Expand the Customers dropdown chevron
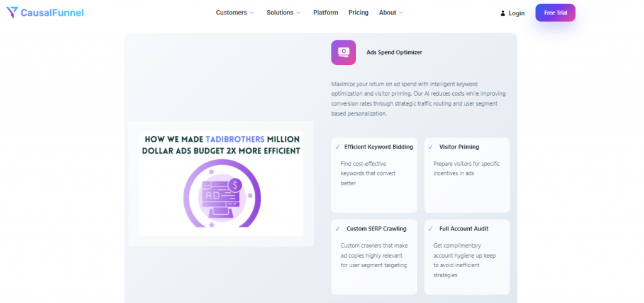Viewport: 644px width, 303px height. [252, 13]
